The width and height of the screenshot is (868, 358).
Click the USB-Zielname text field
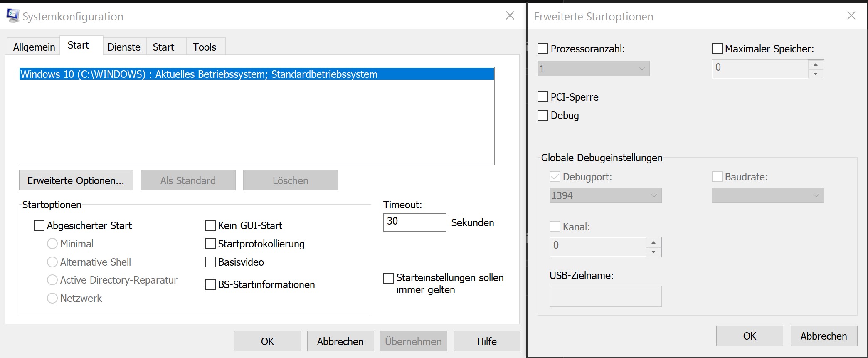pos(605,296)
